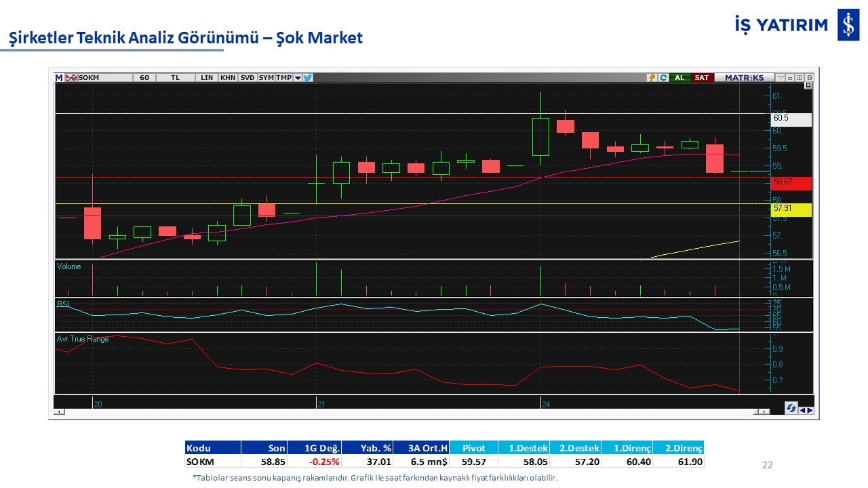Viewport: 868px width, 488px height.
Task: Toggle the LIN scale mode button
Action: point(207,78)
